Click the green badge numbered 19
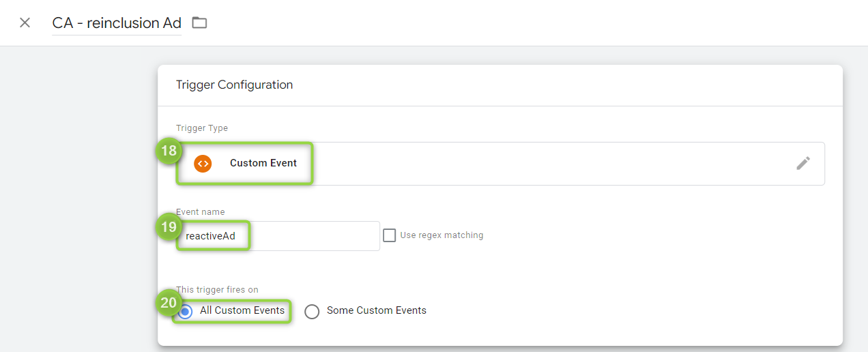The image size is (868, 352). tap(169, 226)
